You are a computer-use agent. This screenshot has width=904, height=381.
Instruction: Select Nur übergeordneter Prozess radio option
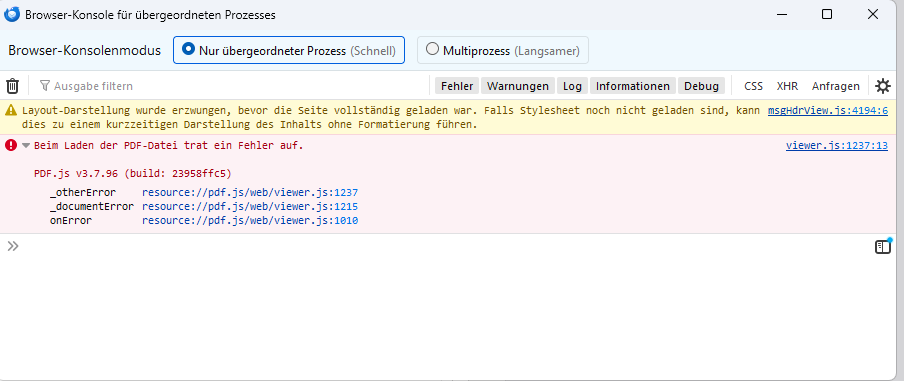(x=289, y=50)
